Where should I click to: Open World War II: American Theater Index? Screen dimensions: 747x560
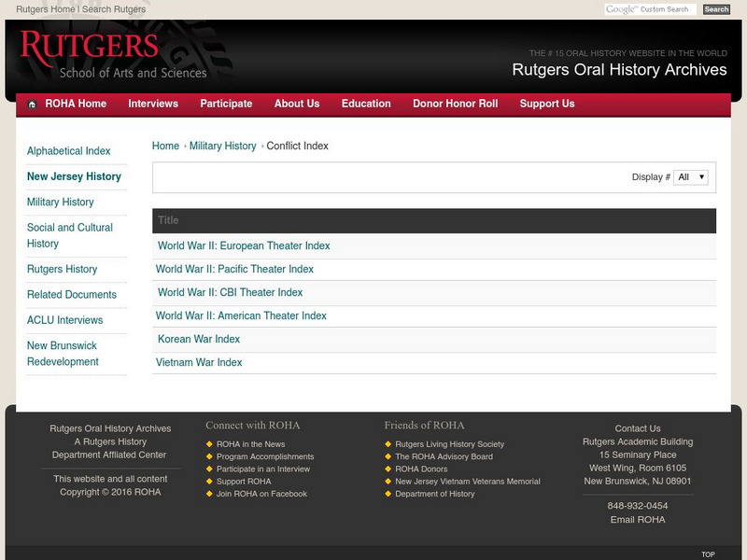[241, 315]
